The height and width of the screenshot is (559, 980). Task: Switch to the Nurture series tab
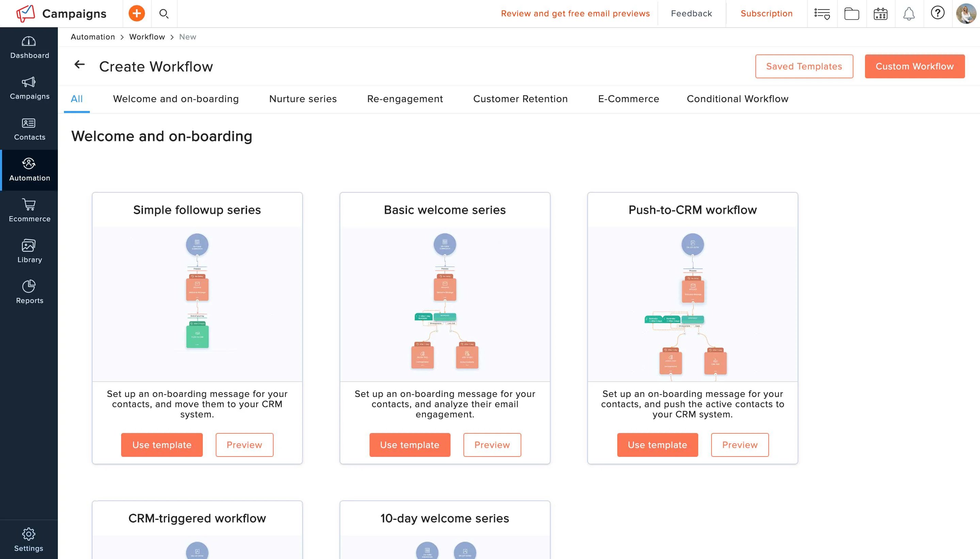(303, 99)
